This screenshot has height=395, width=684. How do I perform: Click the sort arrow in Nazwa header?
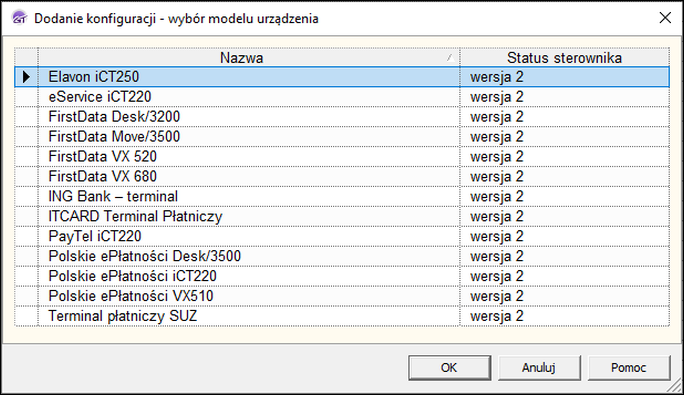451,57
